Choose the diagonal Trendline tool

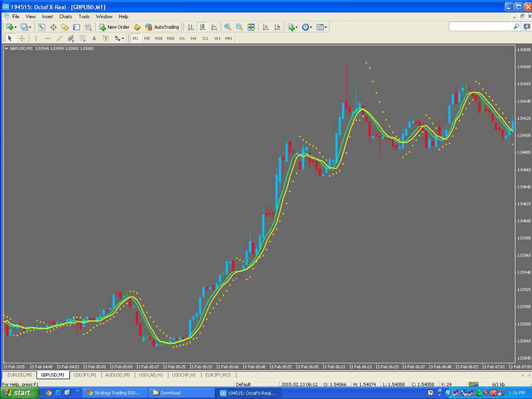click(x=59, y=38)
